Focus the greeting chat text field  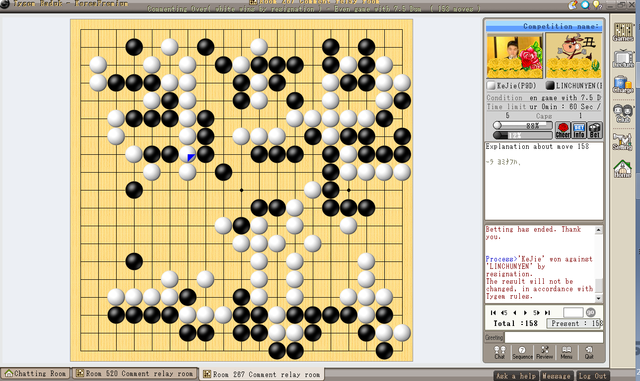click(x=554, y=337)
